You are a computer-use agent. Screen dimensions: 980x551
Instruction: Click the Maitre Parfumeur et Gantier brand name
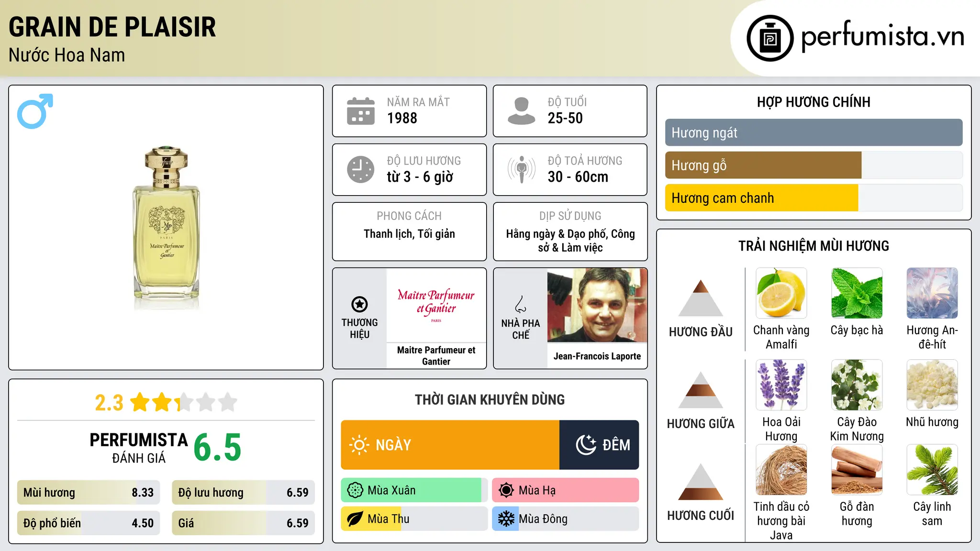[x=436, y=356]
